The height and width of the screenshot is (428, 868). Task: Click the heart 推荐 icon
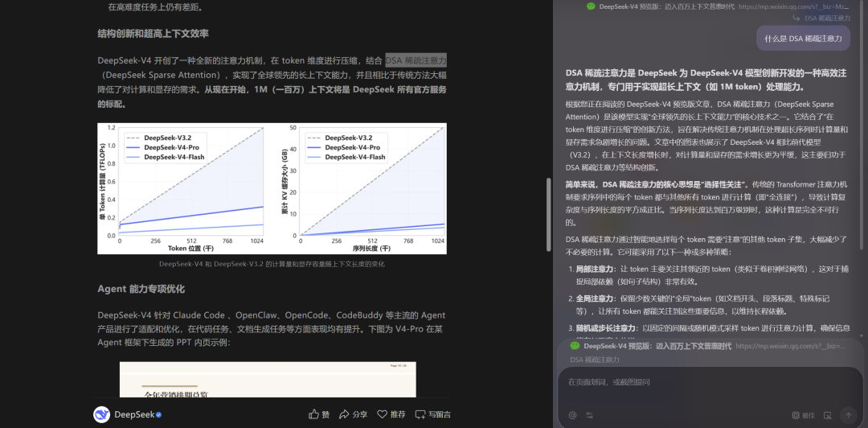pos(382,414)
